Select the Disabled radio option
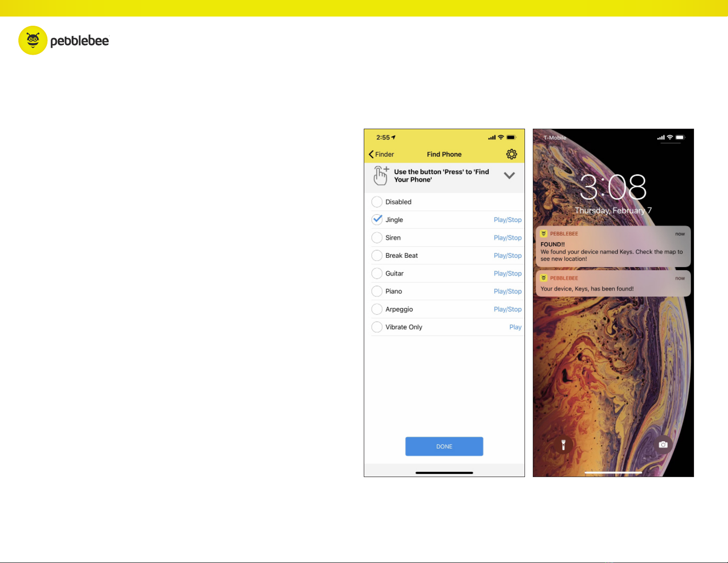The image size is (728, 563). coord(377,202)
